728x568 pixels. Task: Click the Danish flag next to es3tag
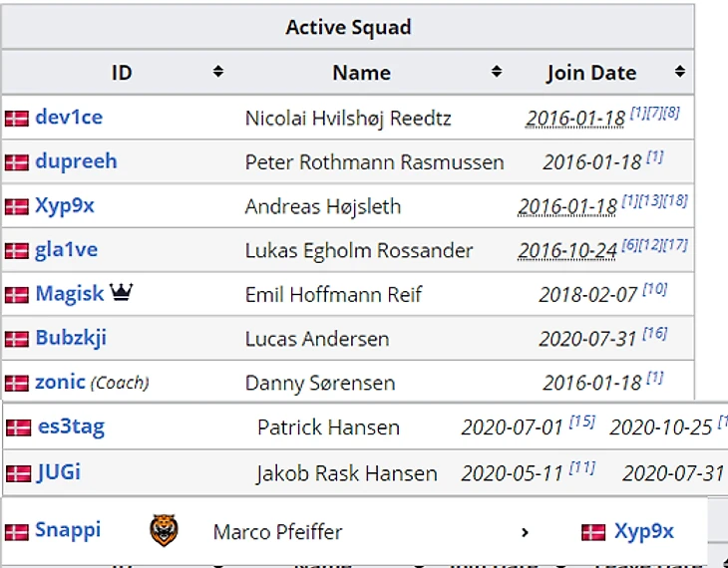18,427
